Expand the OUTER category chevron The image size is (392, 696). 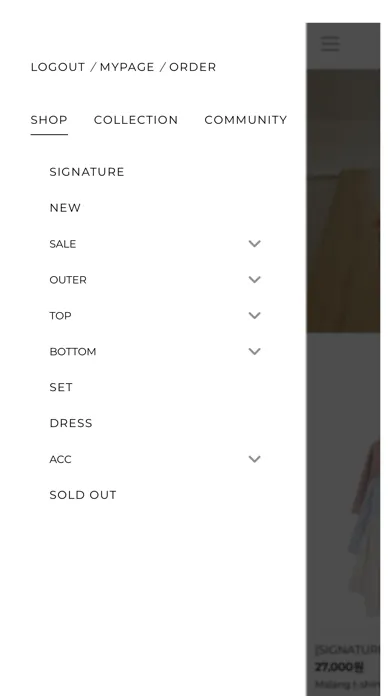click(x=254, y=279)
